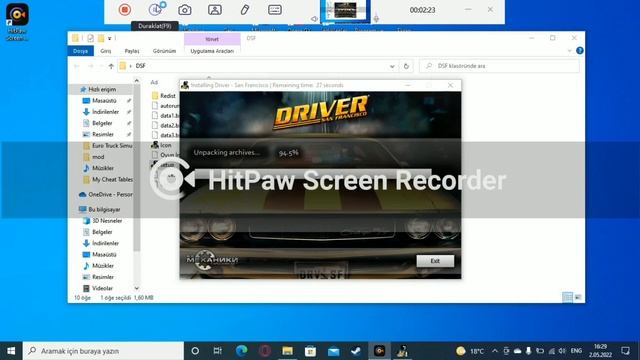Open the system volume control icon

click(x=562, y=351)
